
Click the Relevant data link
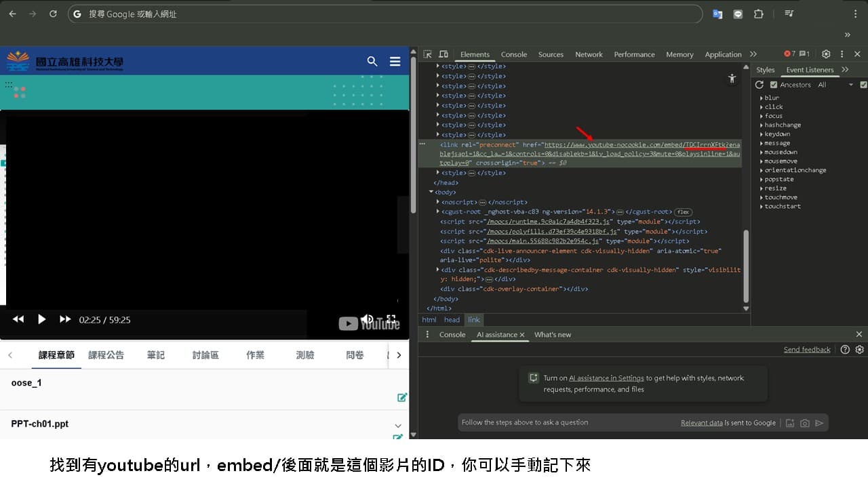pos(702,423)
